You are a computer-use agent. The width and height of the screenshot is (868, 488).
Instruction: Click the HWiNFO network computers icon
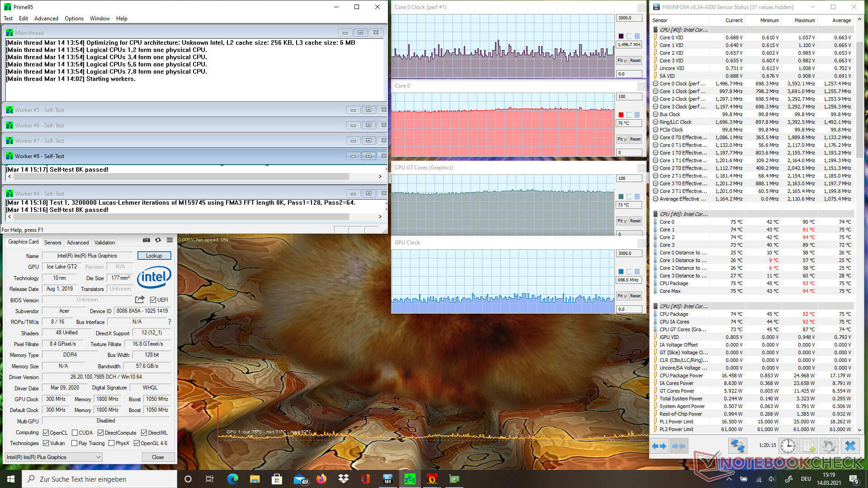coord(737,446)
